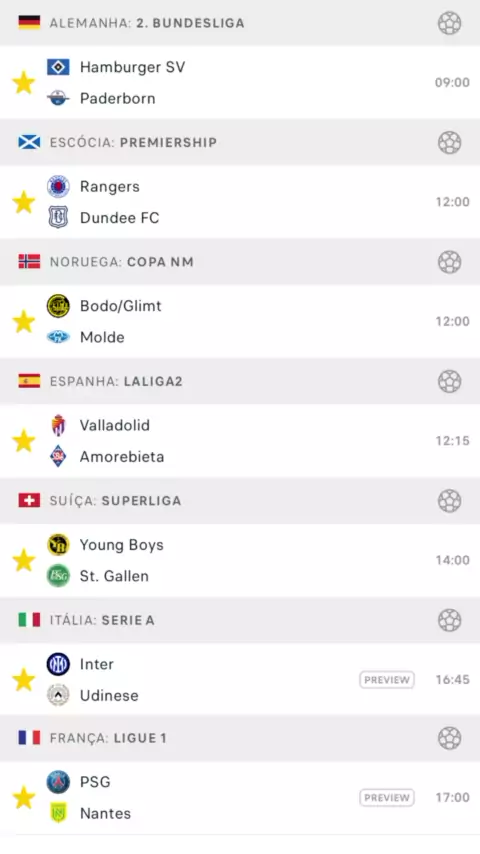Click the PSG club crest

coord(58,782)
